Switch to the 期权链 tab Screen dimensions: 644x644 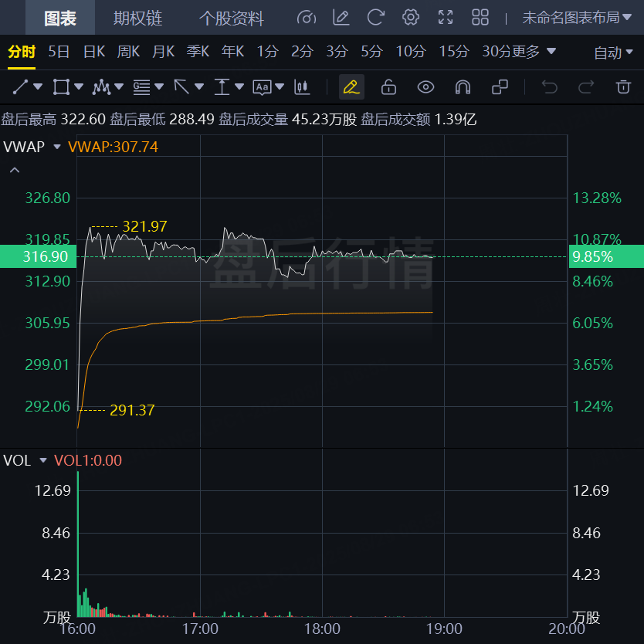pos(137,19)
